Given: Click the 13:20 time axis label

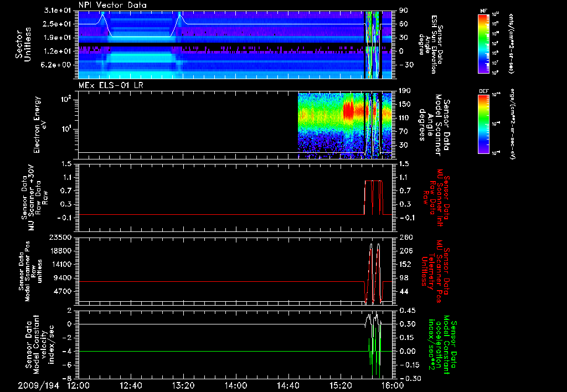Looking at the screenshot, I should coord(183,386).
